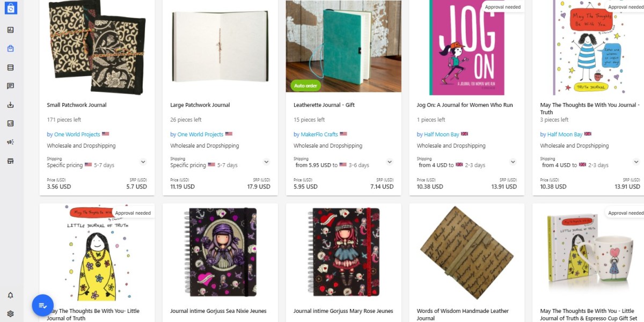The width and height of the screenshot is (644, 322).
Task: Select the highlighted shopping bag marketplace icon
Action: tap(11, 47)
